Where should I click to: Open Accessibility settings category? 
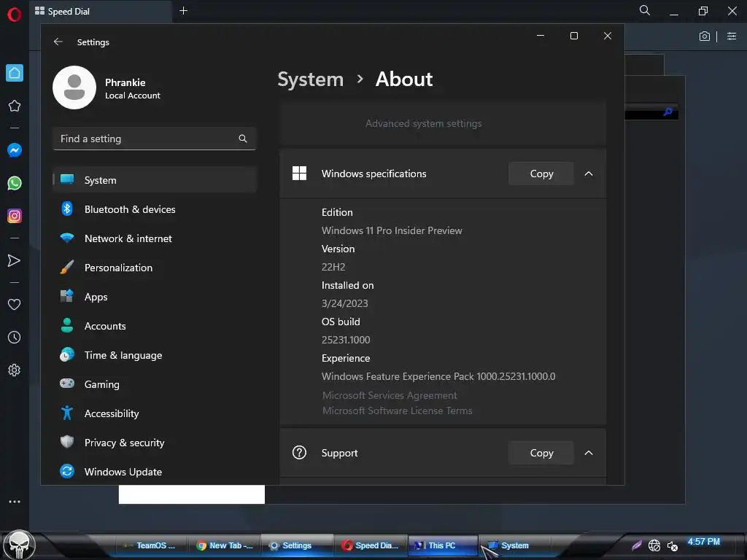[155, 413]
